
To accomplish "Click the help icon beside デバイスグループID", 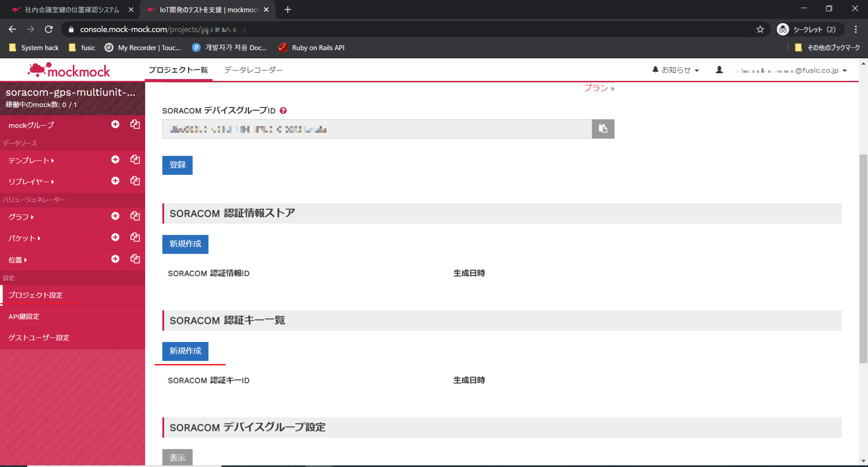I will pyautogui.click(x=283, y=111).
